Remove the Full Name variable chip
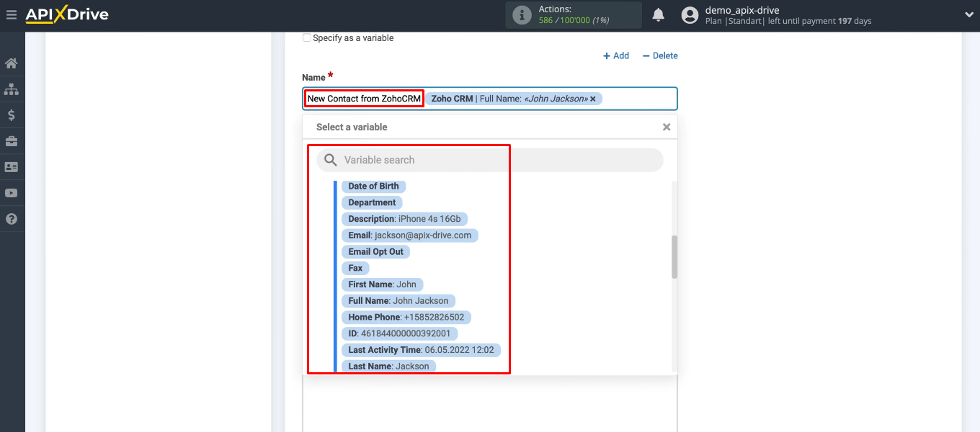This screenshot has width=980, height=432. [592, 99]
